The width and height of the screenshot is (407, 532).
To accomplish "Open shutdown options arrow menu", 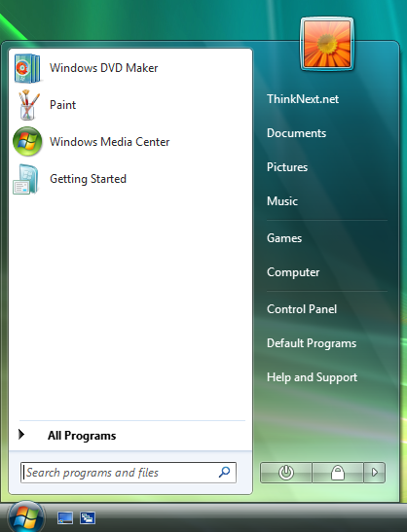I will [x=375, y=473].
